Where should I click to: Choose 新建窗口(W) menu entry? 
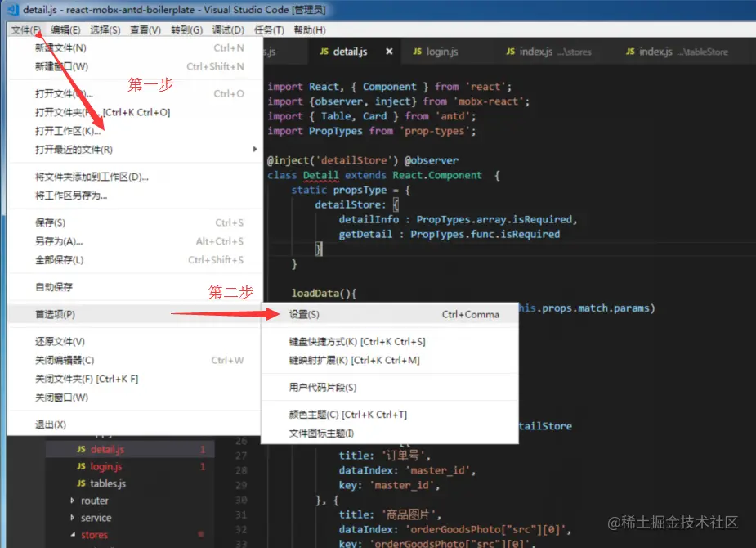click(x=135, y=66)
